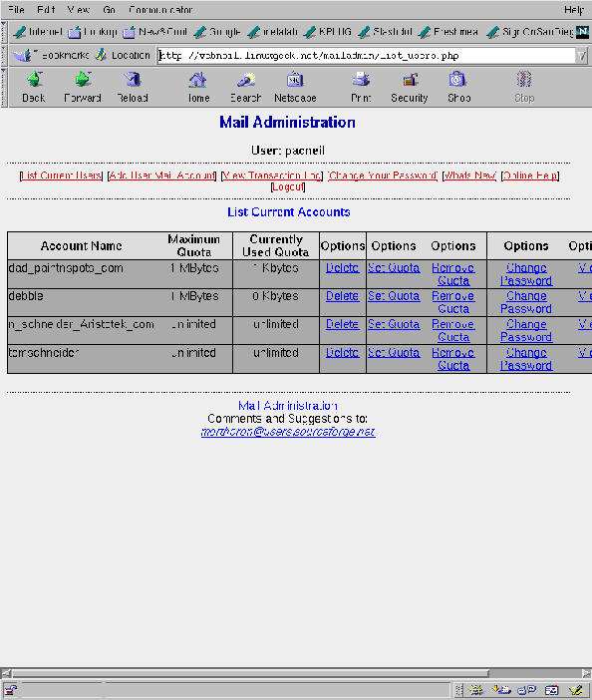The width and height of the screenshot is (592, 700).
Task: Click the Location page proxy icon
Action: (101, 55)
